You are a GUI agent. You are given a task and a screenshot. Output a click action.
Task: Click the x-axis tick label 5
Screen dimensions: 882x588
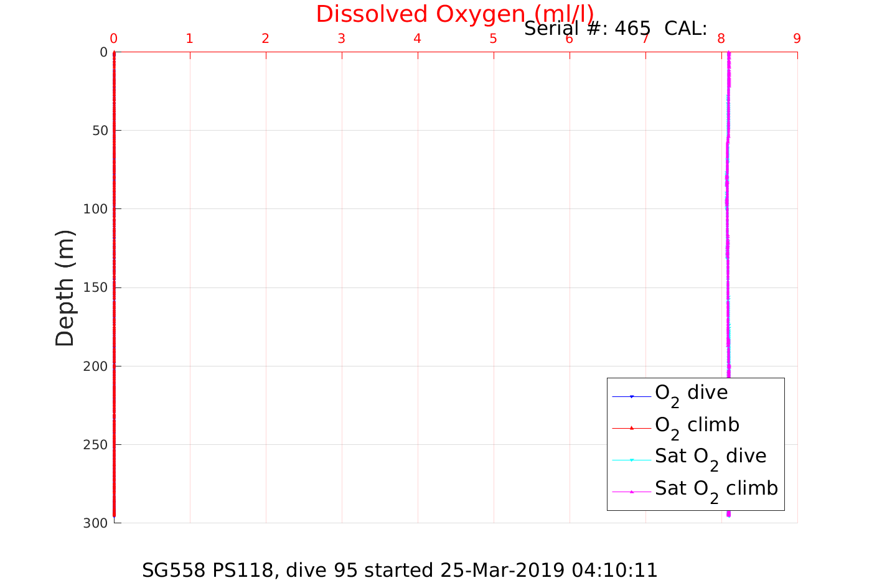coord(493,39)
